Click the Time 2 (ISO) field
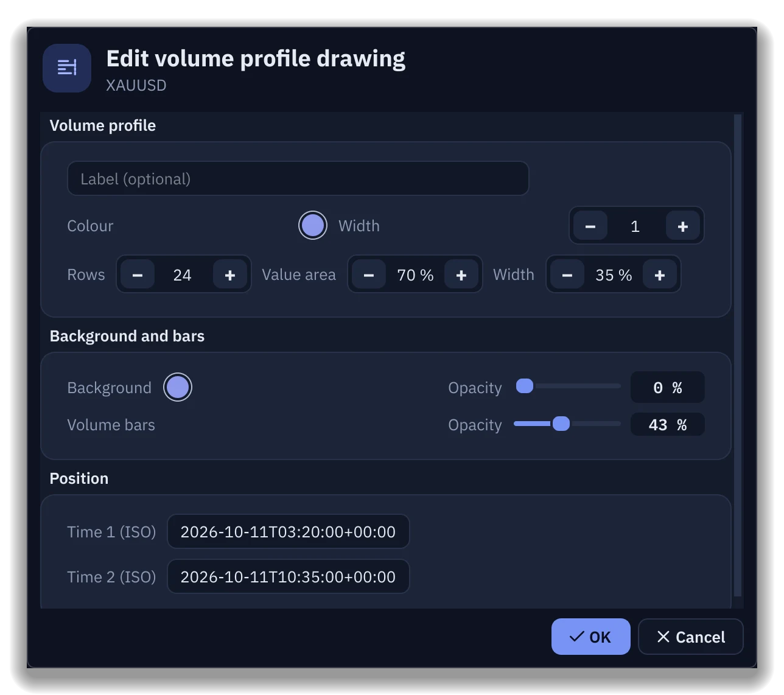This screenshot has width=784, height=695. point(289,576)
